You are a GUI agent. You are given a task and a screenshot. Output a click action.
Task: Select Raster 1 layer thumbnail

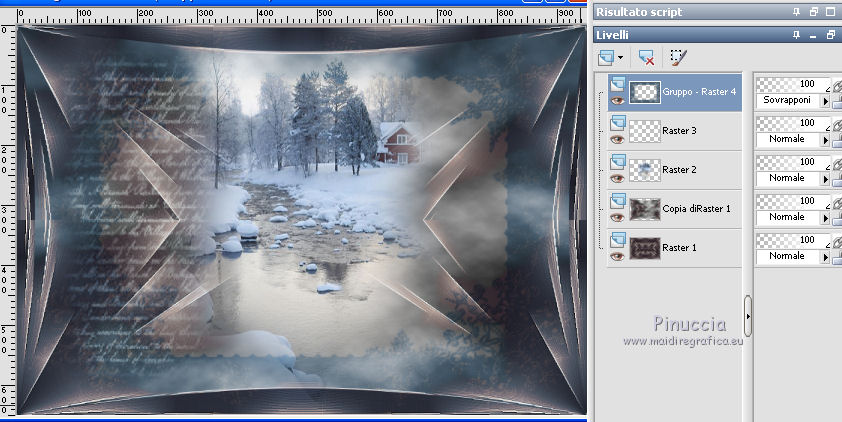click(x=644, y=248)
